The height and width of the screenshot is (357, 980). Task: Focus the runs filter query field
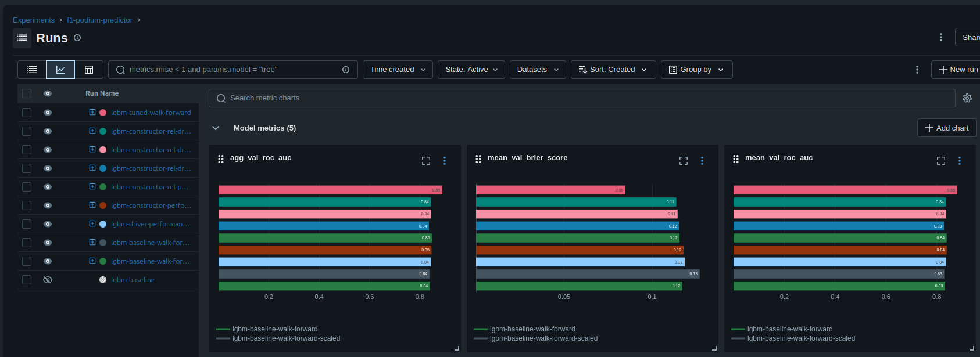tap(233, 70)
